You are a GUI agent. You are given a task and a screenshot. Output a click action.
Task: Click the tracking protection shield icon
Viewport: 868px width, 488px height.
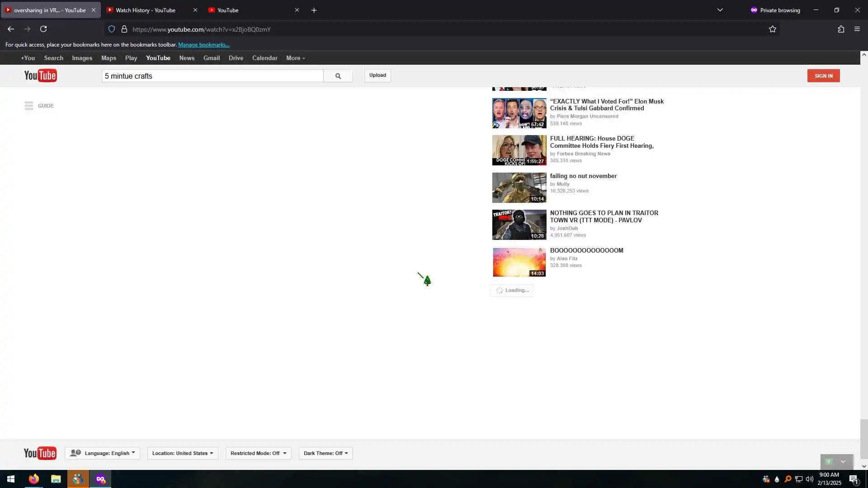(x=112, y=29)
